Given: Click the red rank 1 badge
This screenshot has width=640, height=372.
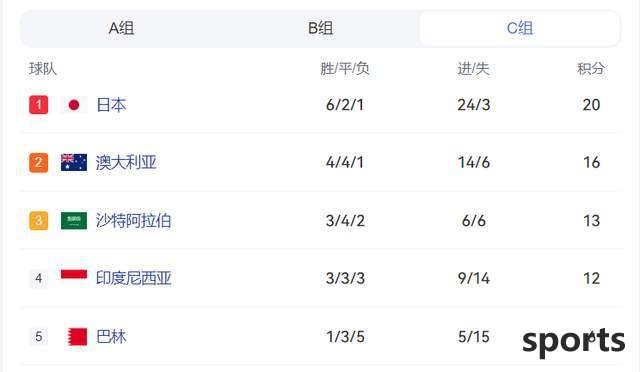Looking at the screenshot, I should pos(39,105).
